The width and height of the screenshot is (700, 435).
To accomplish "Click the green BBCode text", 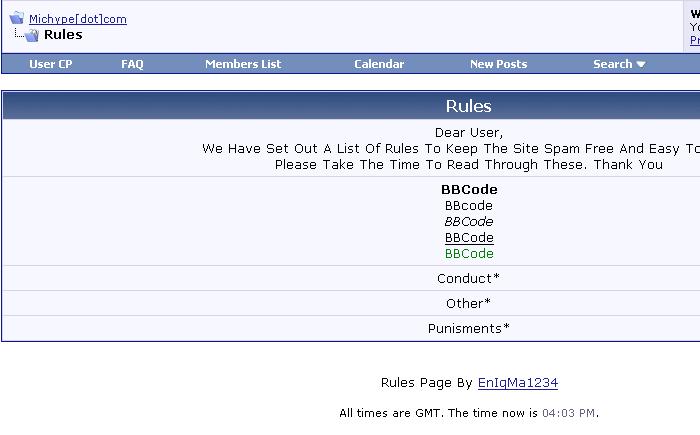I will pyautogui.click(x=469, y=254).
